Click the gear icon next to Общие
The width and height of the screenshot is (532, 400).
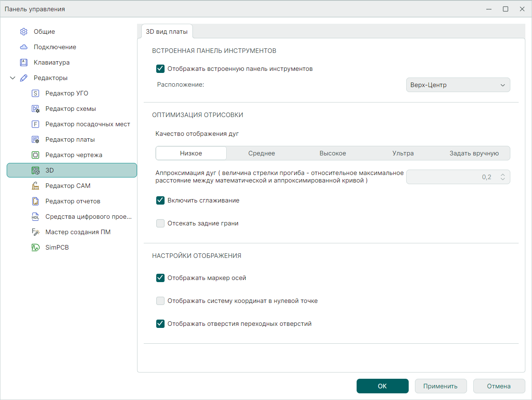[x=24, y=32]
